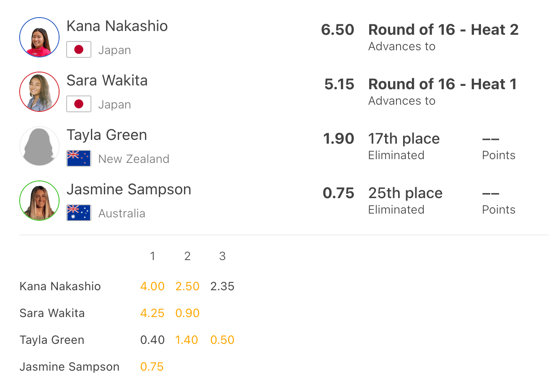Image resolution: width=559 pixels, height=392 pixels.
Task: Click the 17th place result text
Action: (404, 139)
